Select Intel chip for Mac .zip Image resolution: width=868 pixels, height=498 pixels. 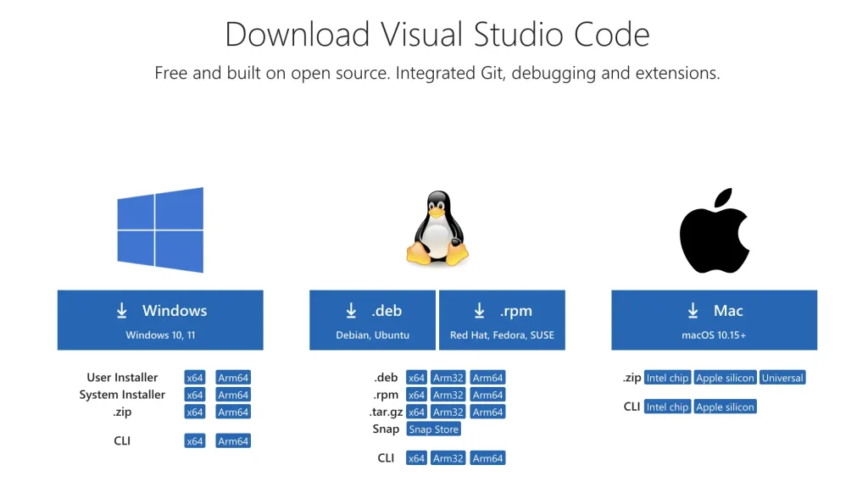tap(668, 378)
